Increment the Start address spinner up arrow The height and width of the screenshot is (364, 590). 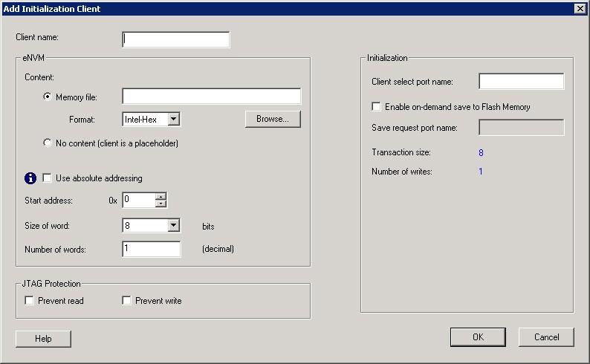(161, 196)
